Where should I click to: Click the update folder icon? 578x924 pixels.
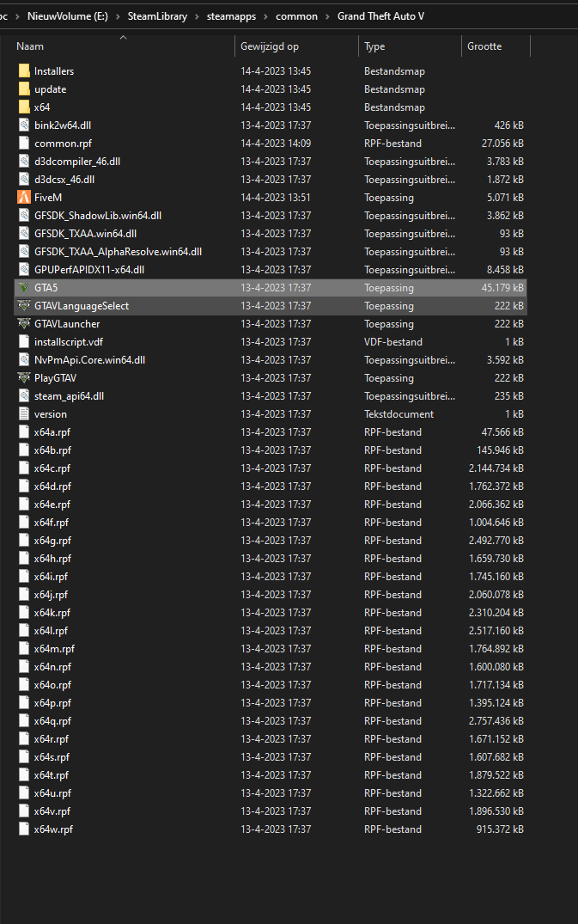[24, 89]
